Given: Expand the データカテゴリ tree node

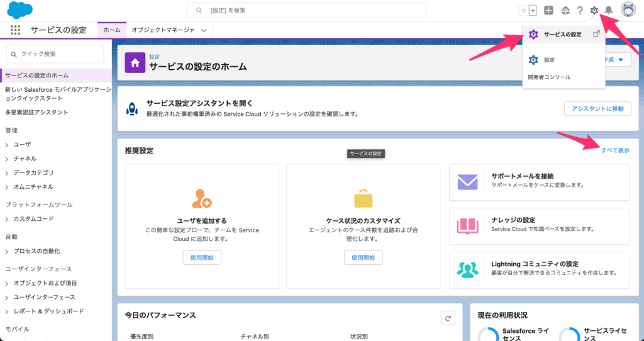Looking at the screenshot, I should coord(6,173).
